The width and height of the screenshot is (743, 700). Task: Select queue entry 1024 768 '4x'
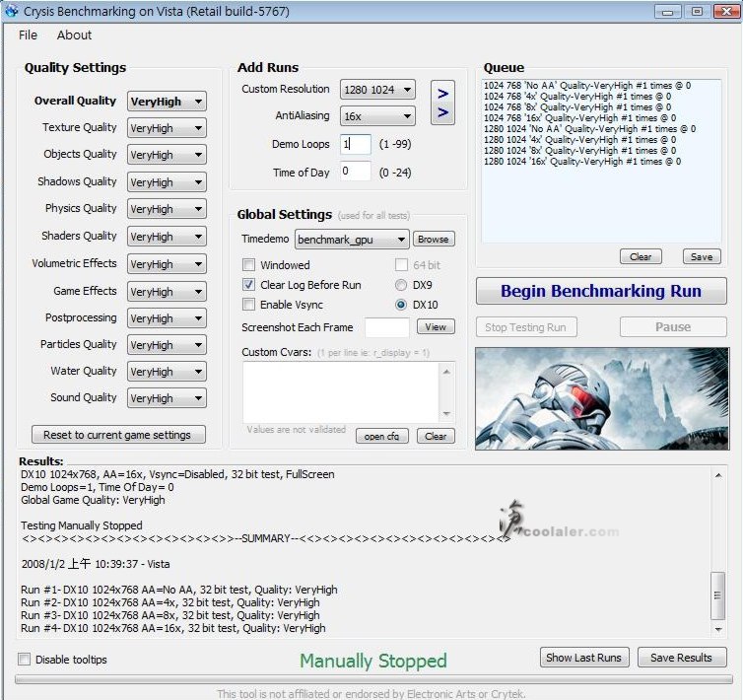coord(577,97)
